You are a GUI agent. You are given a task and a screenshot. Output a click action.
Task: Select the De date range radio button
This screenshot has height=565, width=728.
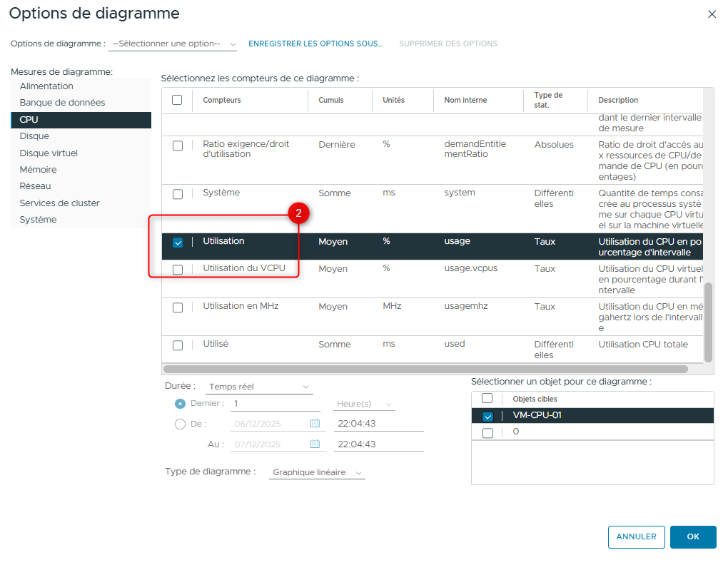point(180,424)
